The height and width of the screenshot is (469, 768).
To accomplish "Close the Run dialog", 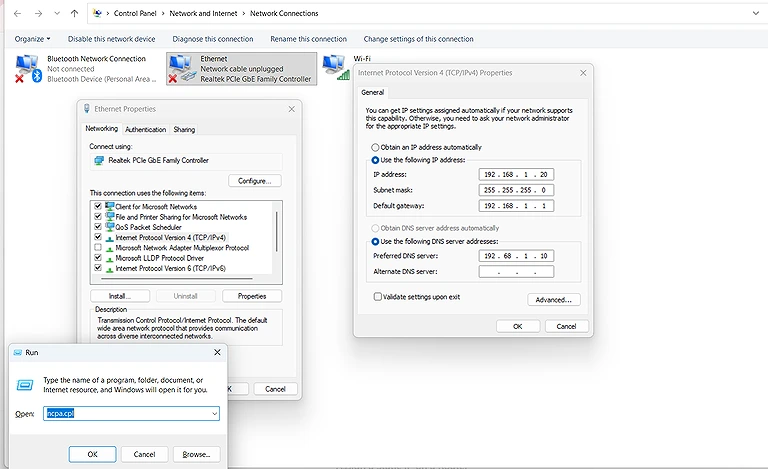I will 217,352.
